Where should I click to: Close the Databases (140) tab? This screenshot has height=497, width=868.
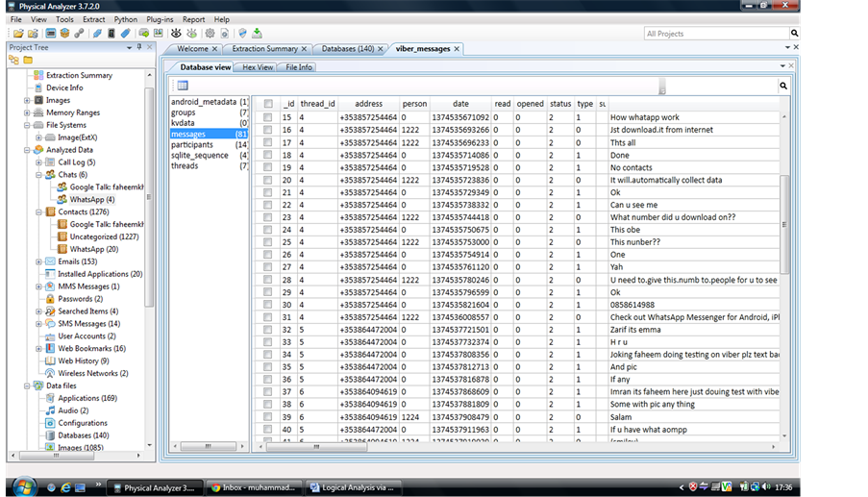pyautogui.click(x=381, y=49)
